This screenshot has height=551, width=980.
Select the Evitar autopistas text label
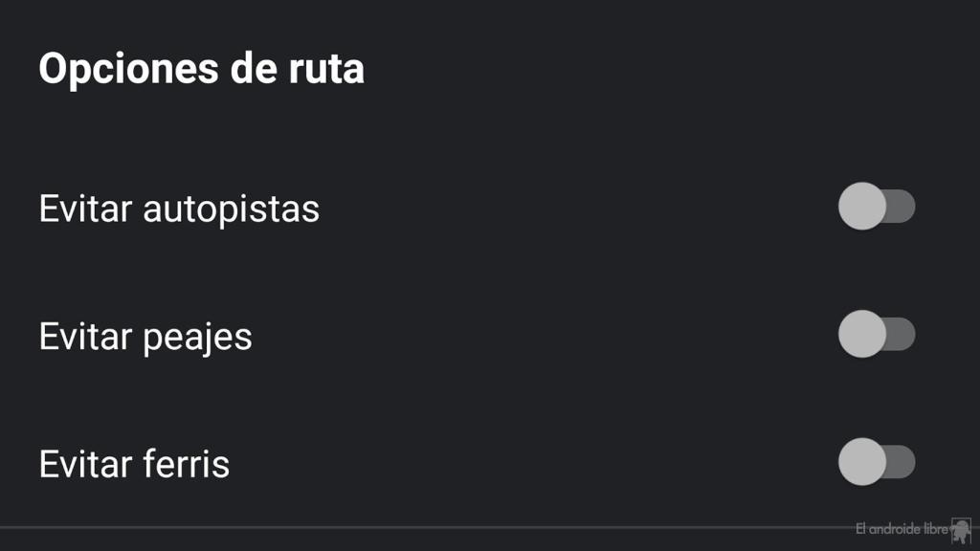pos(179,208)
